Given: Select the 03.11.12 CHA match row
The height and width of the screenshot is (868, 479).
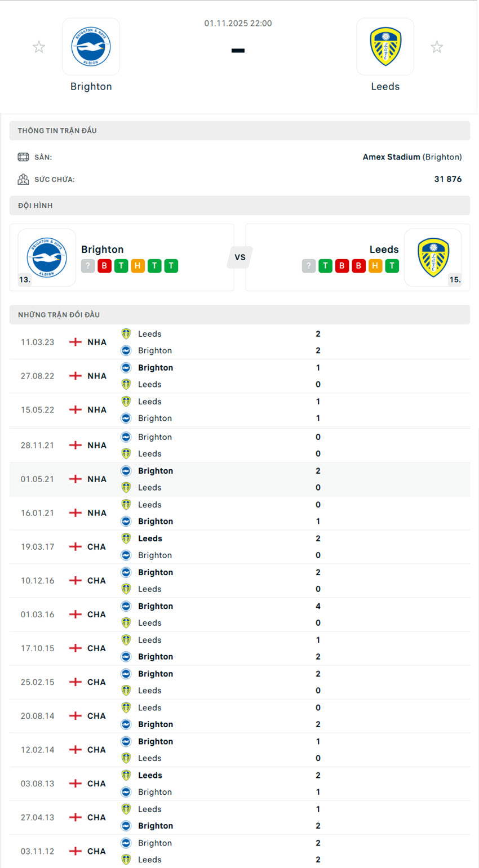Looking at the screenshot, I should (239, 851).
